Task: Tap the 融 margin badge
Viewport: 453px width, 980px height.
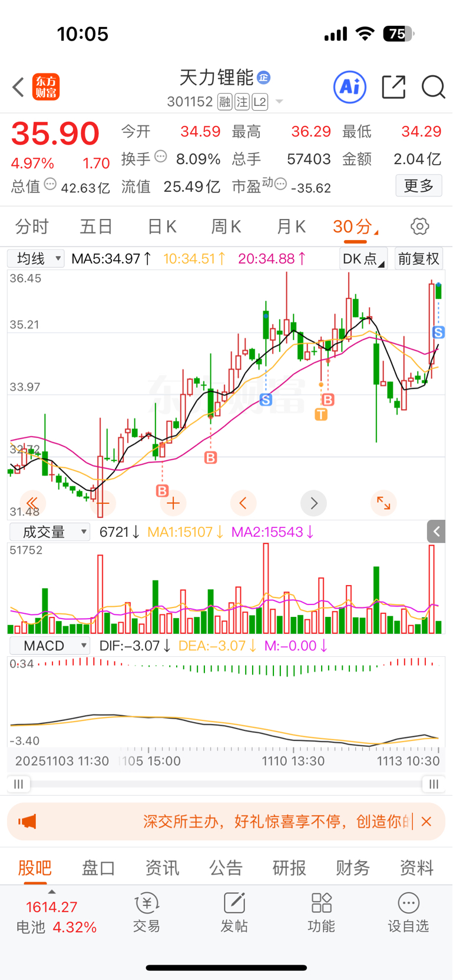Action: coord(224,102)
